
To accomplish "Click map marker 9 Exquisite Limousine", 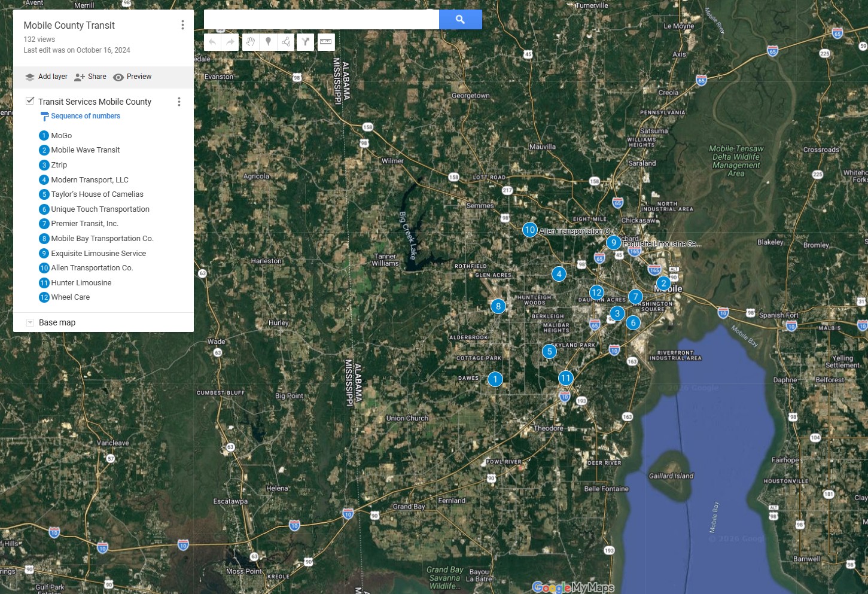I will (613, 243).
